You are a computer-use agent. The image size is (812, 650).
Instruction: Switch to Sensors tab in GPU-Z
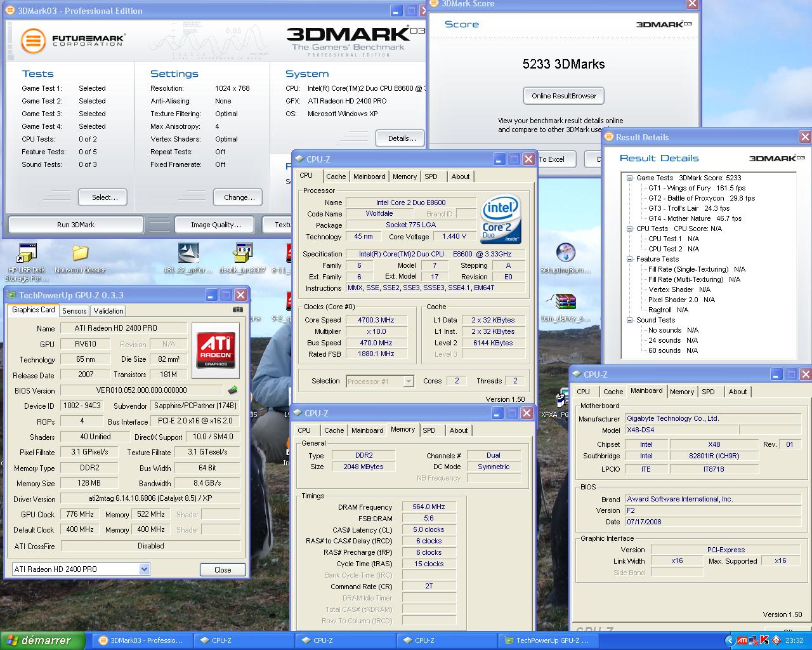[74, 310]
